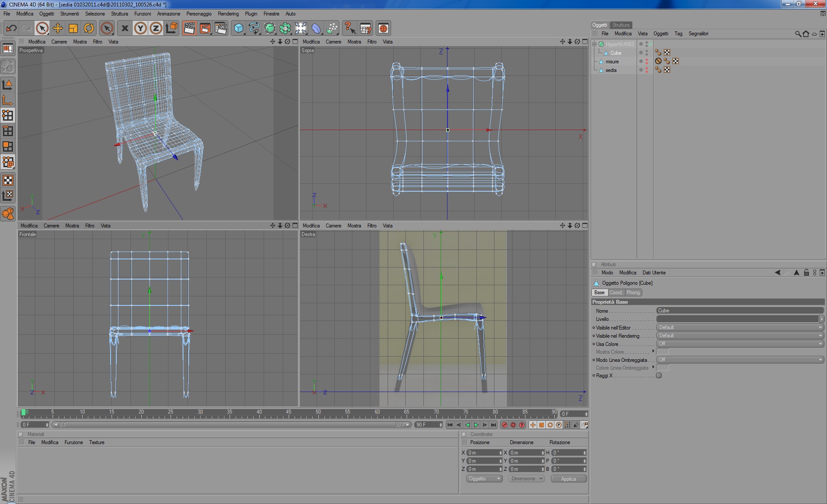Open the Rendering menu
827x504 pixels.
tap(228, 14)
